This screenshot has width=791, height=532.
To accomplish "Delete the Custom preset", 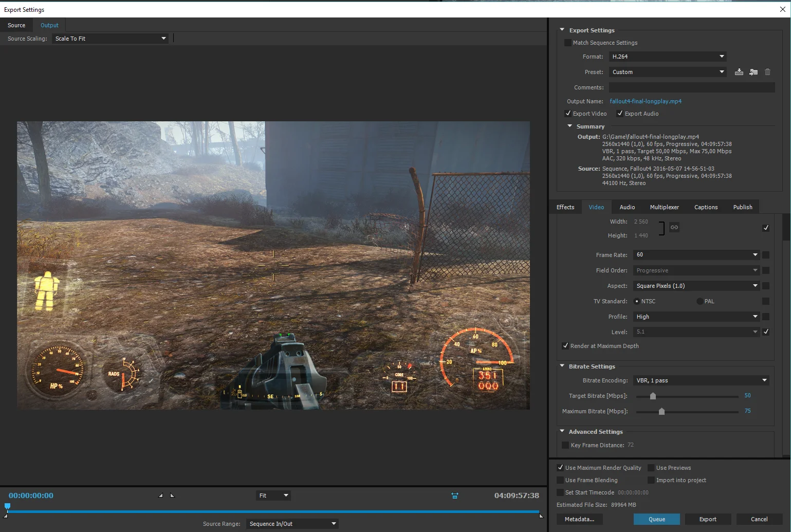I will click(x=767, y=72).
